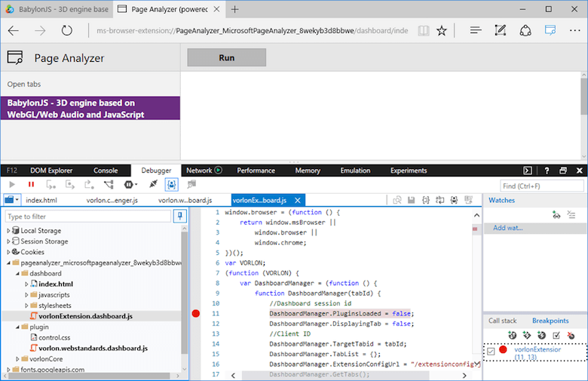The height and width of the screenshot is (381, 588).
Task: Click the Add watch link
Action: (507, 228)
